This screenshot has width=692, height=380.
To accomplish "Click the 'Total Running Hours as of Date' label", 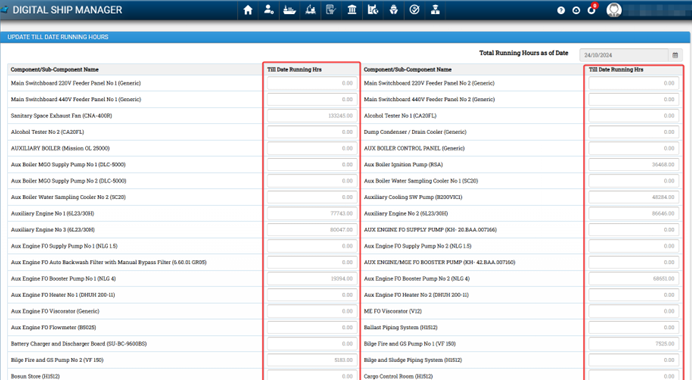I will click(524, 53).
